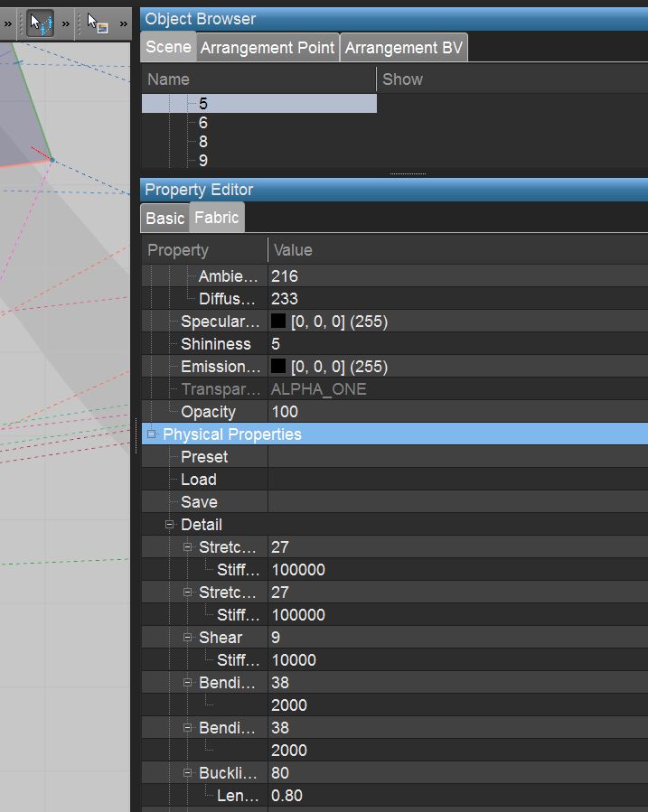This screenshot has height=812, width=648.
Task: Edit the Shininess value 5
Action: [458, 344]
